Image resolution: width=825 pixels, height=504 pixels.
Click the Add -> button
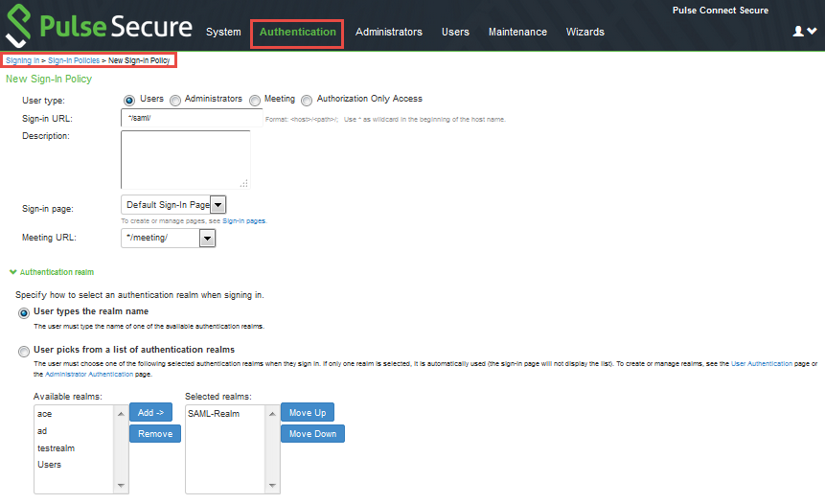click(151, 412)
